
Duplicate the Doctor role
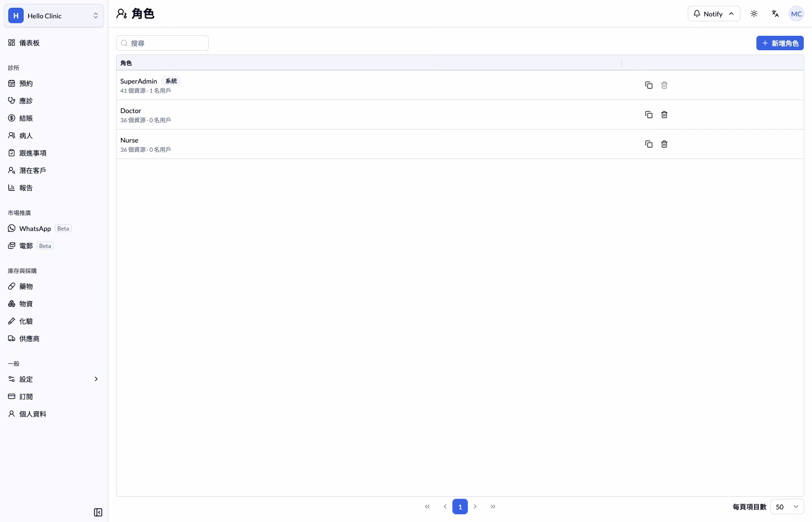(649, 115)
